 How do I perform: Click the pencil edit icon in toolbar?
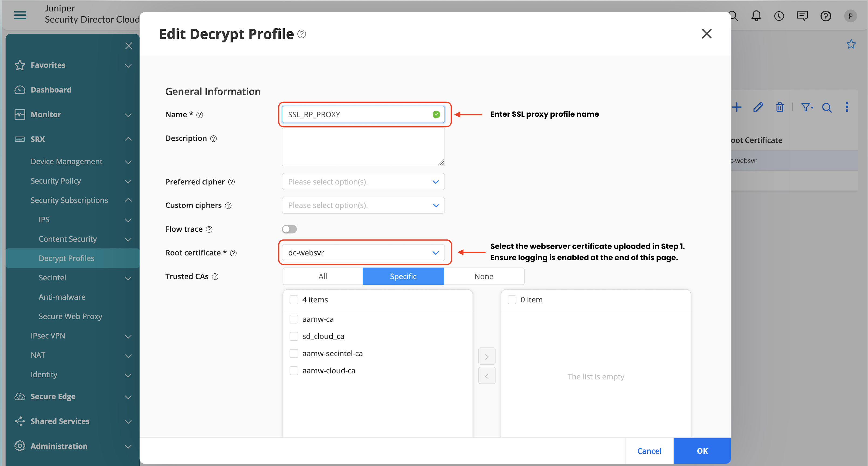point(758,107)
